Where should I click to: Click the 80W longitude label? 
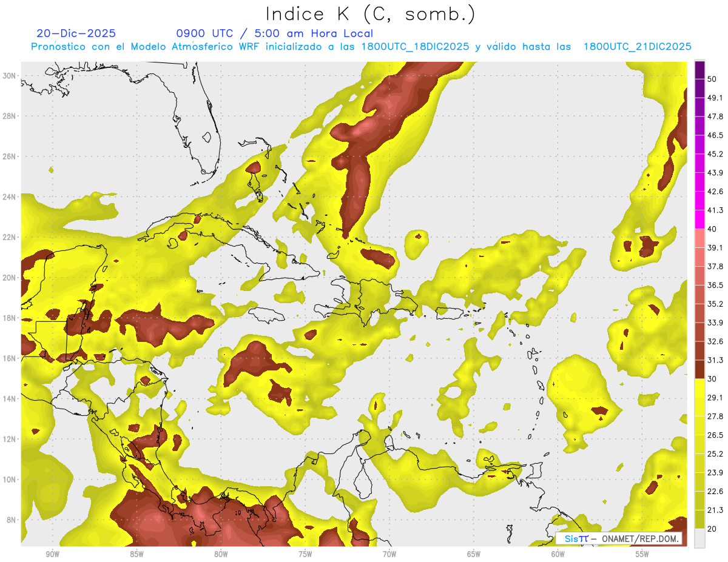click(221, 554)
